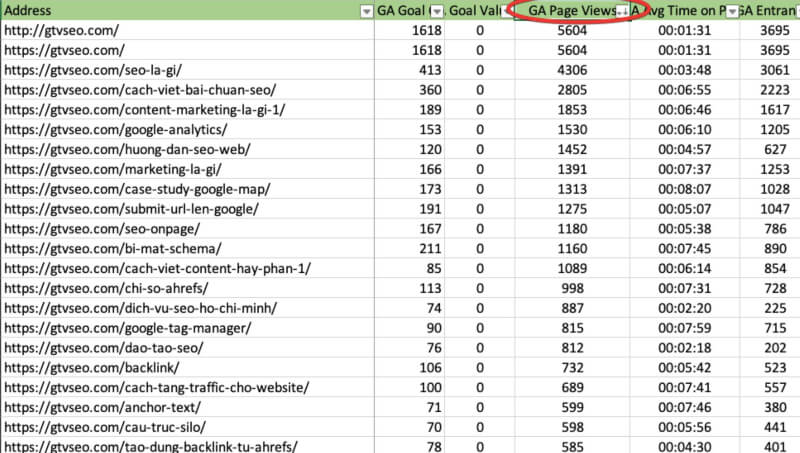The height and width of the screenshot is (453, 800).
Task: Open the Avg Time on Page filter dropdown
Action: pyautogui.click(x=732, y=11)
